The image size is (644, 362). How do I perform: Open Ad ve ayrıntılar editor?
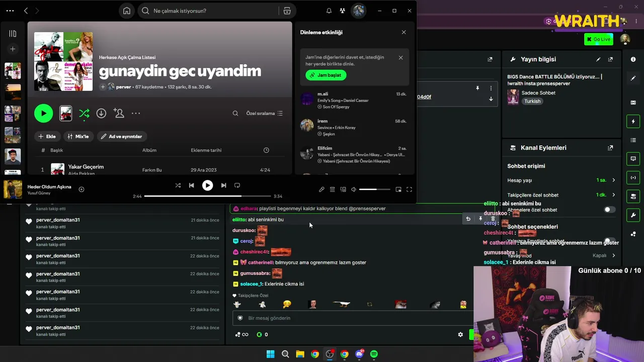121,136
